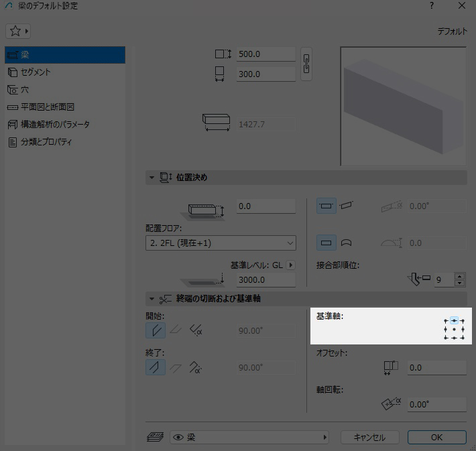
Task: Click the キャンセル button
Action: point(369,437)
